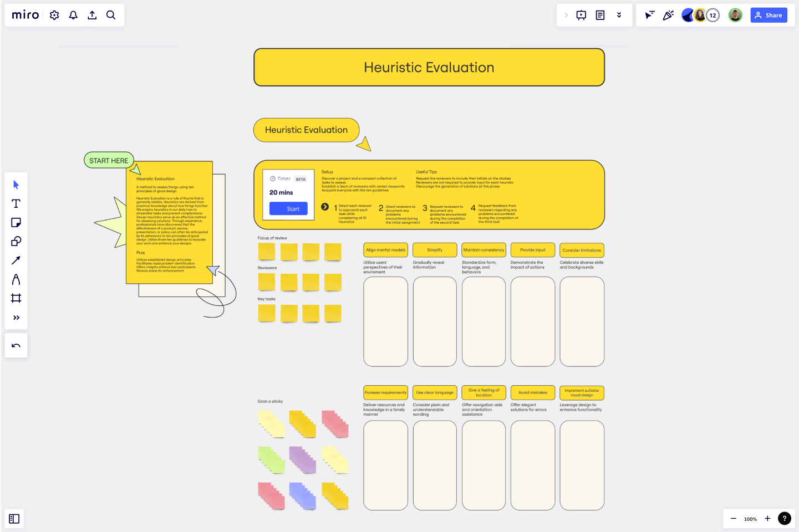Grab a pink sticky from the stack
This screenshot has height=532, width=799.
point(335,424)
